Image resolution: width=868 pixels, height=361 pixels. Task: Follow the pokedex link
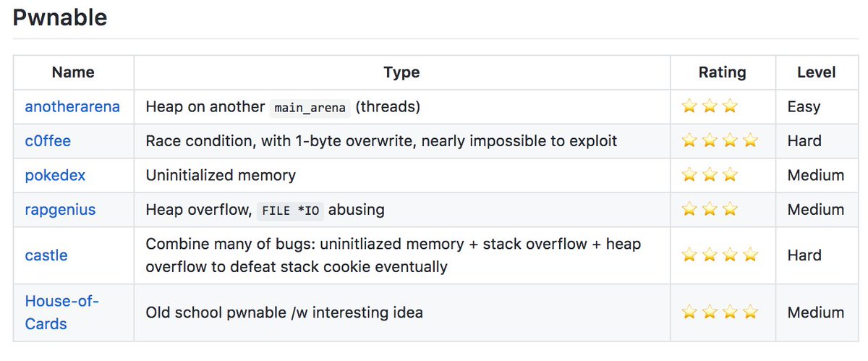click(54, 175)
